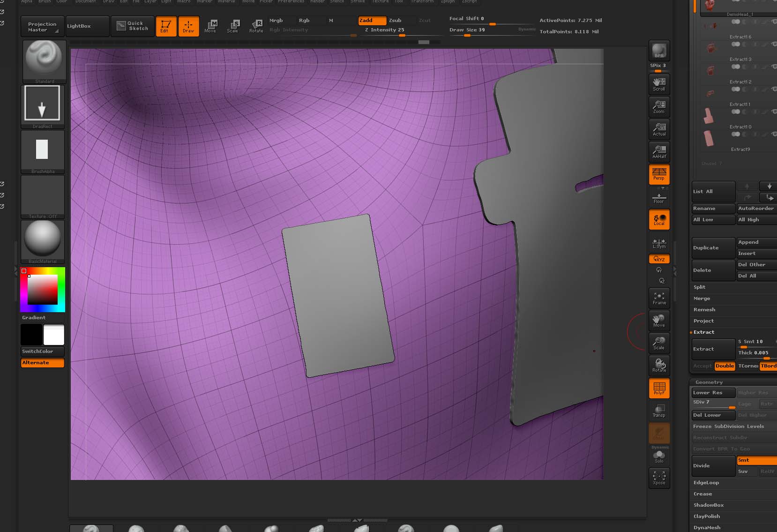Select the Frame view icon
The image size is (777, 532).
[659, 298]
